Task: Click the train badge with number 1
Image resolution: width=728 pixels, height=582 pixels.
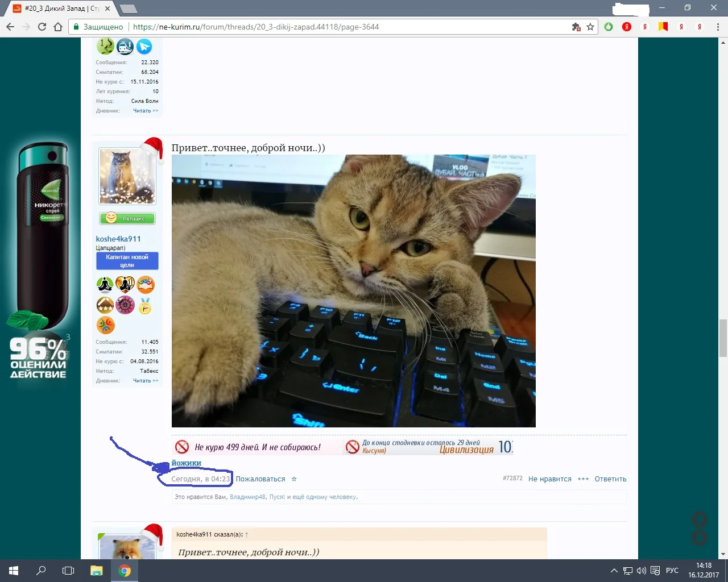Action: pos(125,47)
